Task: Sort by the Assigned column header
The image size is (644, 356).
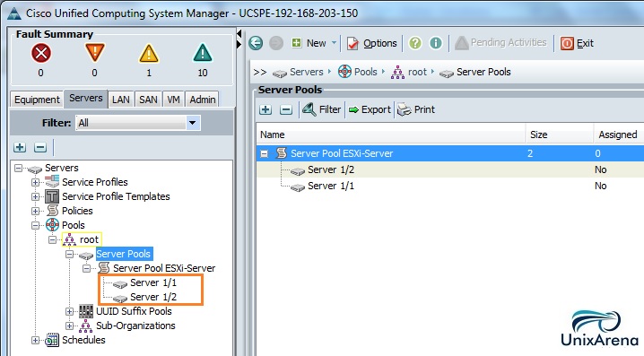Action: 619,135
